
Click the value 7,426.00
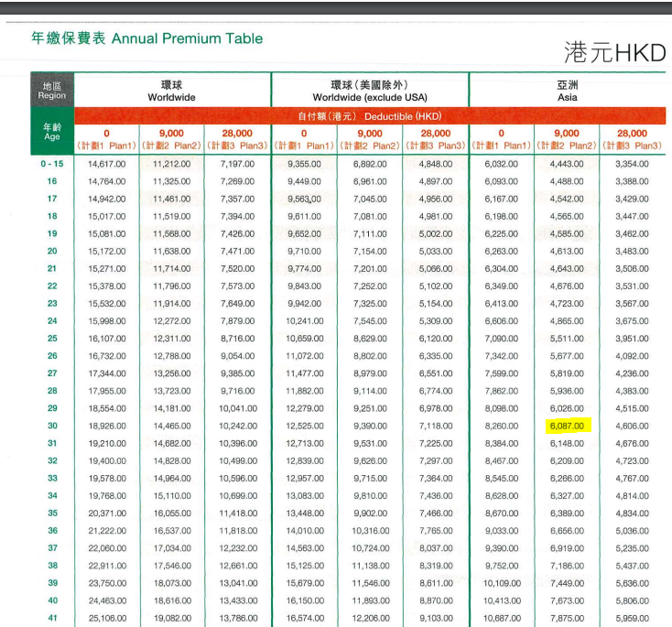click(237, 234)
